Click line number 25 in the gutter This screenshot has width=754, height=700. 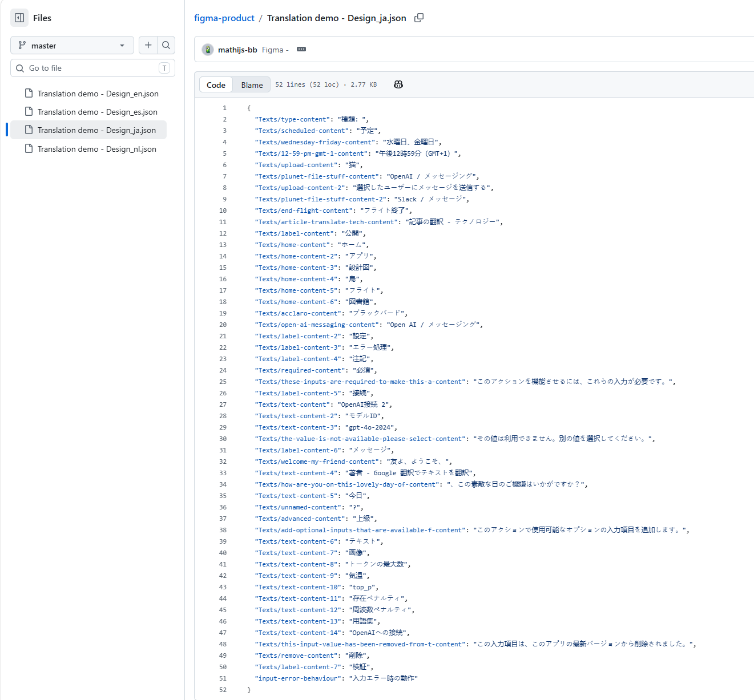coord(223,382)
